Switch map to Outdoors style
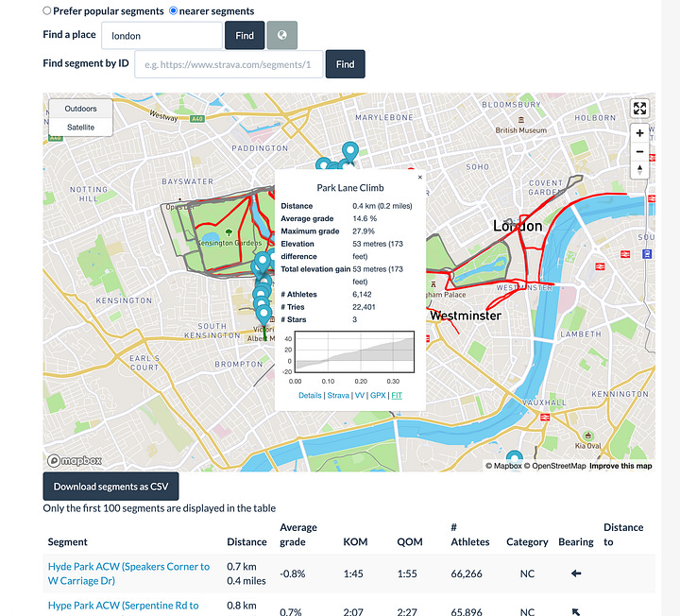The width and height of the screenshot is (680, 616). (80, 109)
